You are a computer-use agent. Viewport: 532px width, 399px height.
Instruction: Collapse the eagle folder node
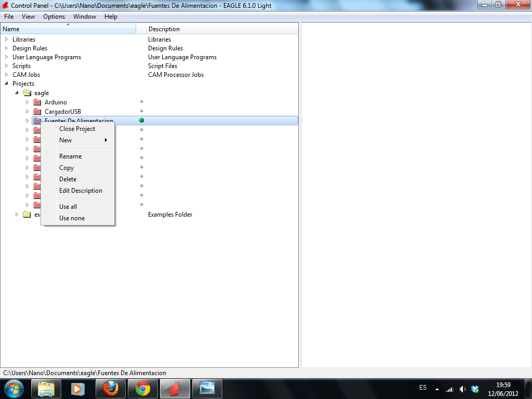click(17, 92)
